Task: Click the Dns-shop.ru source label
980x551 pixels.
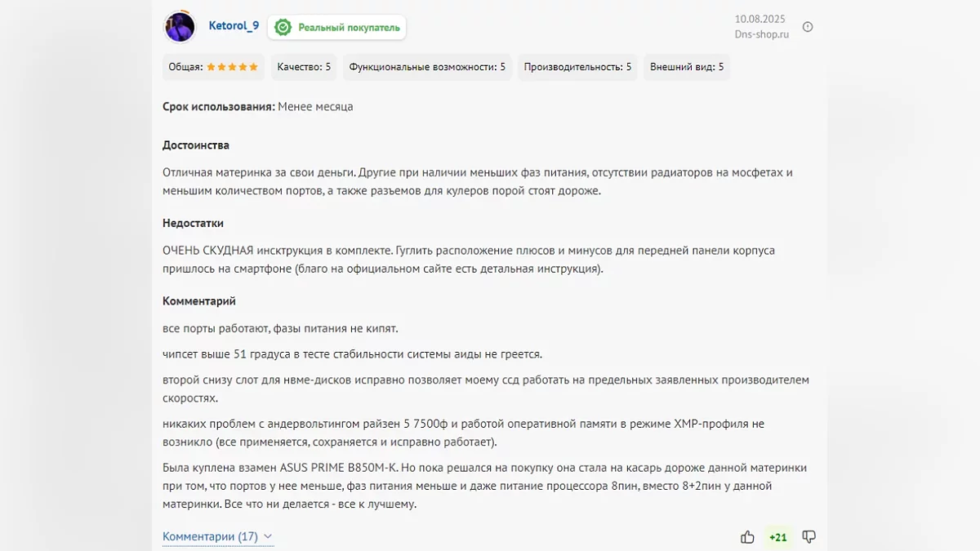Action: (762, 35)
